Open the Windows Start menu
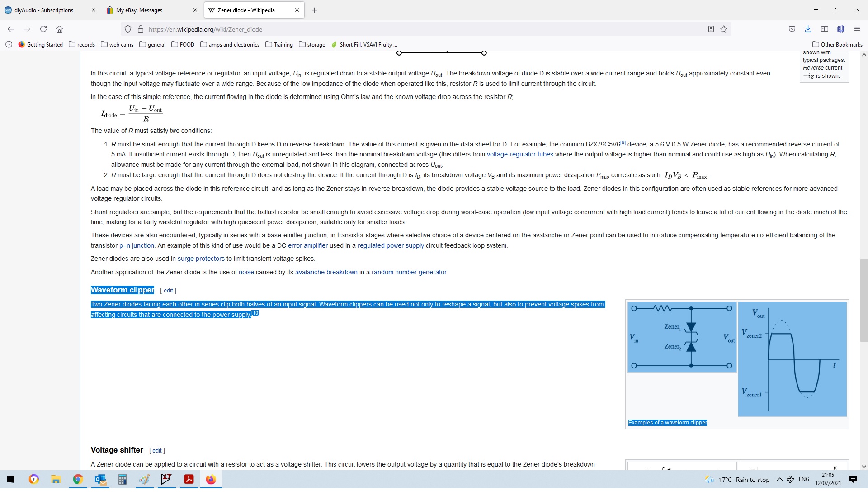The height and width of the screenshot is (495, 868). tap(11, 480)
